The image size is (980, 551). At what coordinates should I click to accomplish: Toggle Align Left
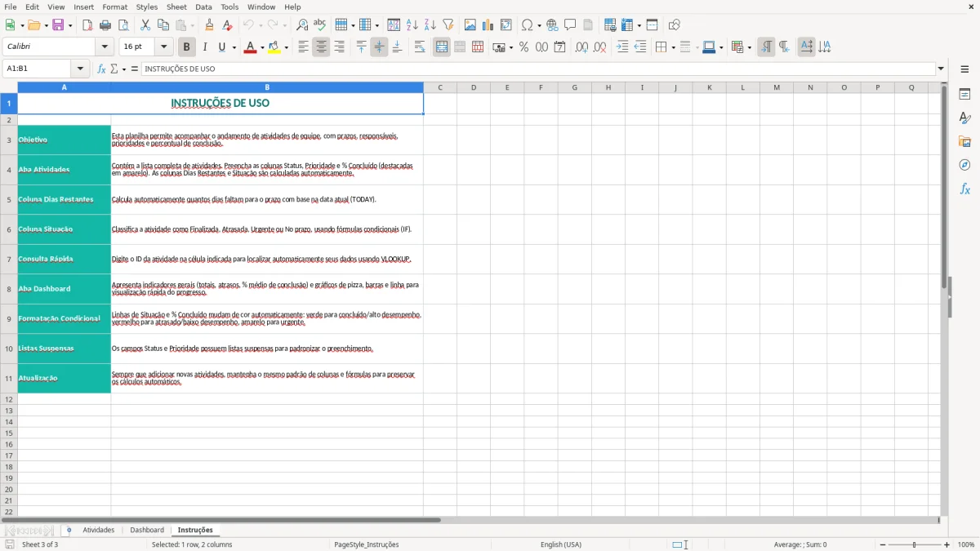[x=304, y=47]
